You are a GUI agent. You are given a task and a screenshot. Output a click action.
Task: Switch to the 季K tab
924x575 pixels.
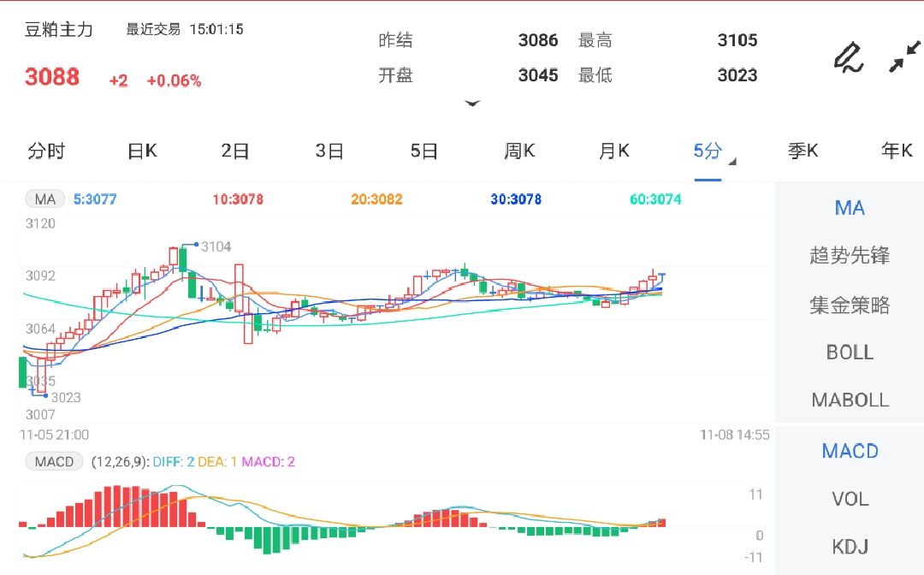[803, 151]
